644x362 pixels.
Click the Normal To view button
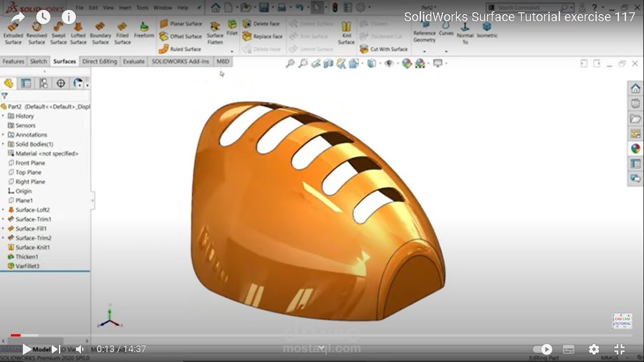click(x=465, y=33)
